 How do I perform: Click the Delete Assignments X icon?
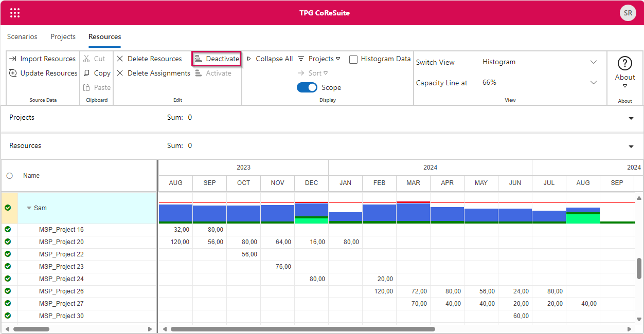click(x=120, y=73)
